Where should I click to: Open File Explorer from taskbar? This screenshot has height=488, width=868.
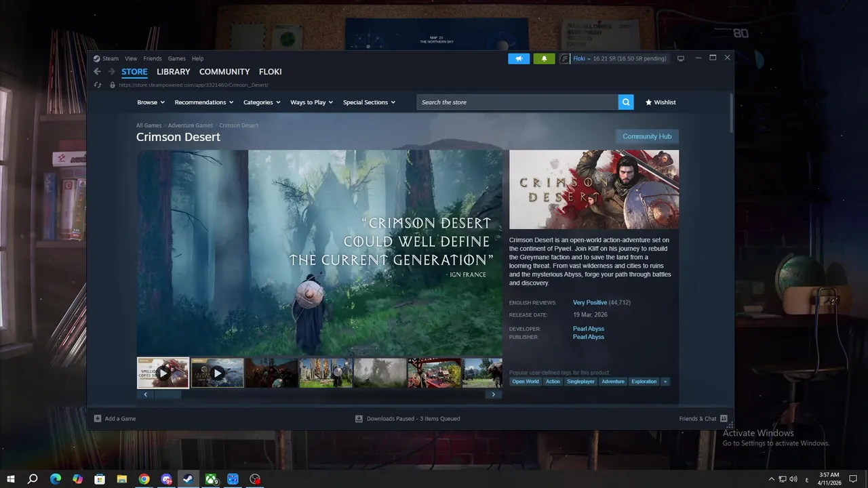click(x=122, y=479)
